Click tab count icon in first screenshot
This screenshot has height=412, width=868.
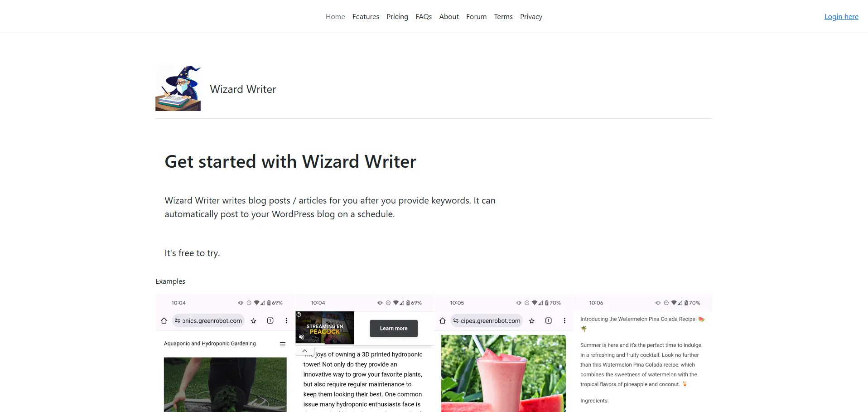(270, 321)
